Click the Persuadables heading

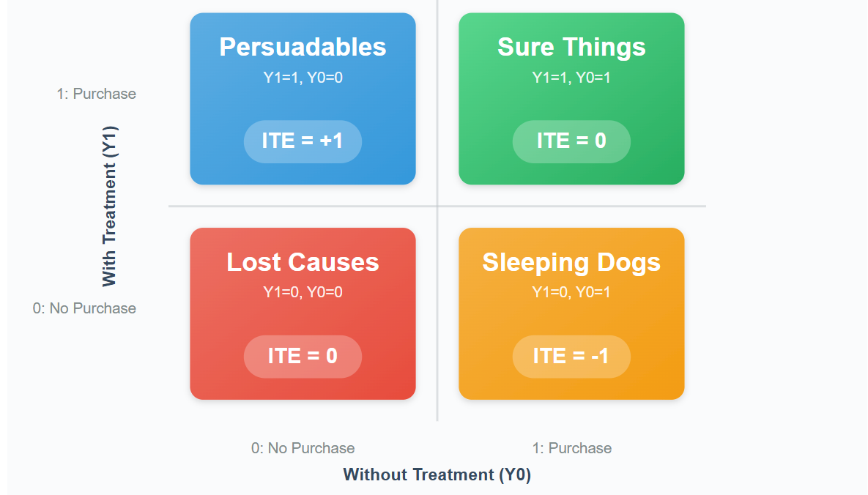click(x=303, y=47)
